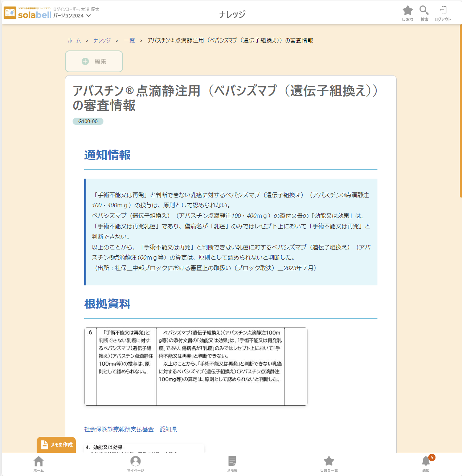Open 社会保険診療報酬支払基金＿愛知県 link
The width and height of the screenshot is (462, 476).
130,429
